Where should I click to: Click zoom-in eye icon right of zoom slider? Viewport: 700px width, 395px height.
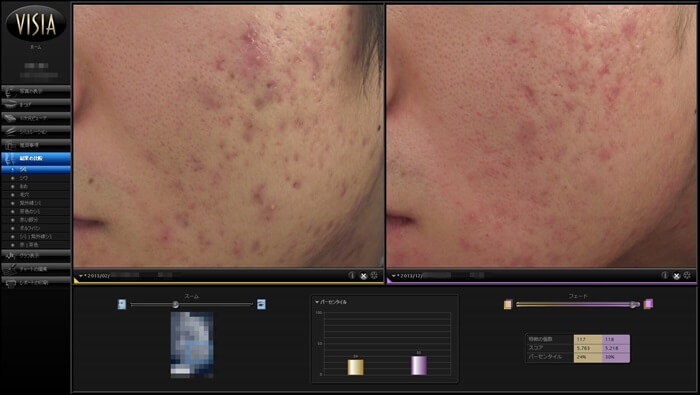pyautogui.click(x=262, y=304)
